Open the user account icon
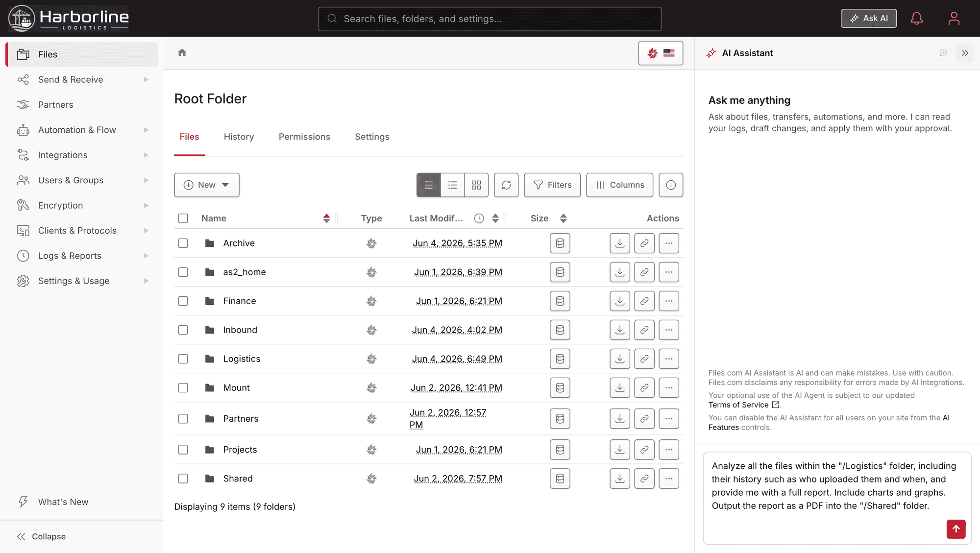 pyautogui.click(x=954, y=19)
